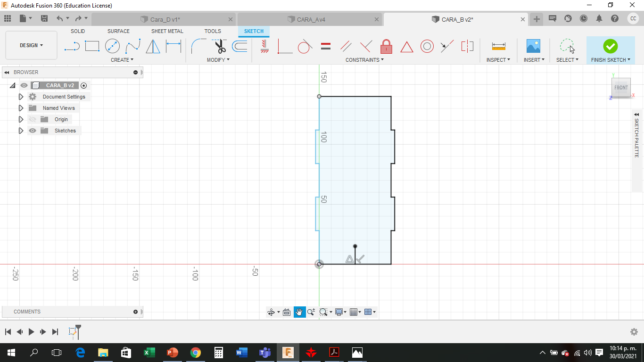644x362 pixels.
Task: Open the Data Panel grid icon
Action: pos(8,19)
